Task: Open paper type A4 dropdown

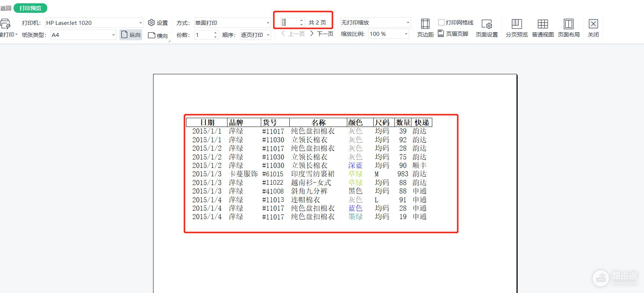Action: [x=113, y=35]
